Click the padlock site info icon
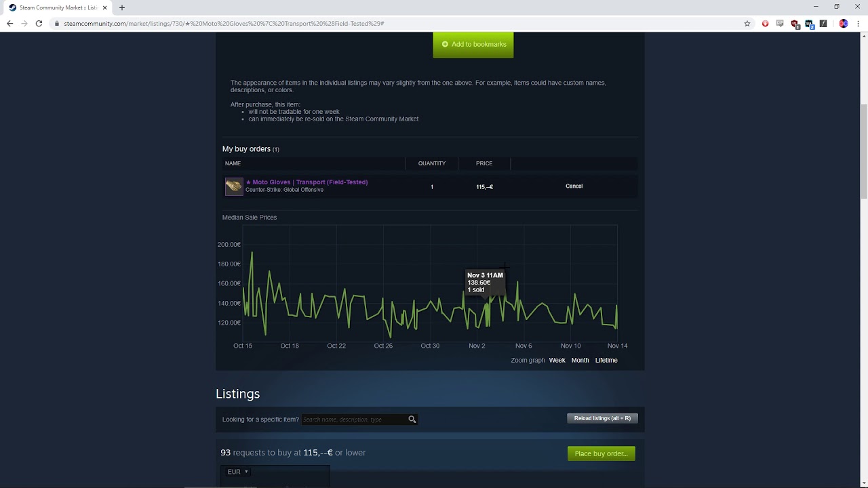This screenshot has width=868, height=488. click(57, 23)
